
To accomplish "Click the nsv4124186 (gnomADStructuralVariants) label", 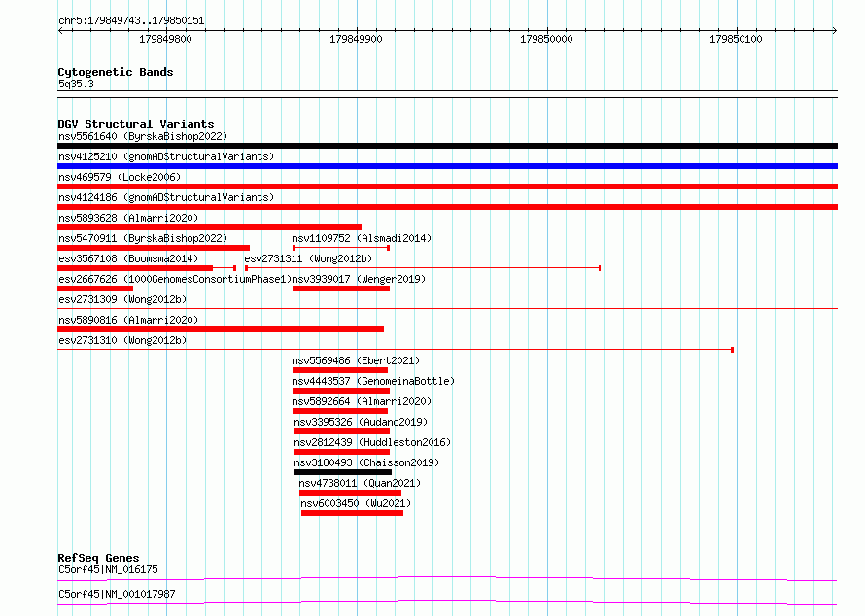I will 166,197.
